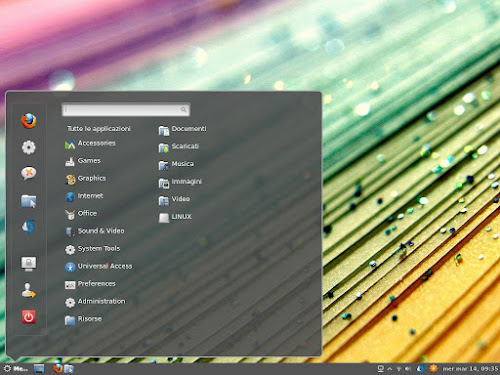
Task: Click the lock screen monitor icon
Action: [29, 263]
